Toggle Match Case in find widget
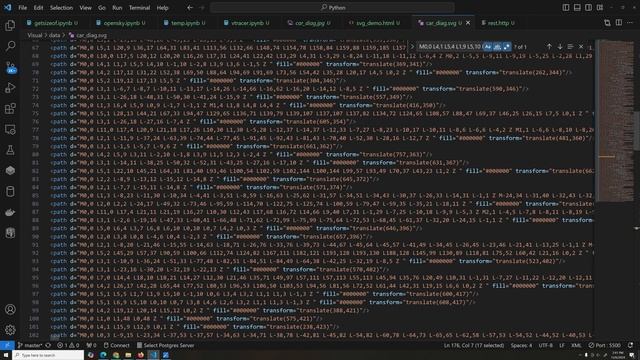 point(487,47)
